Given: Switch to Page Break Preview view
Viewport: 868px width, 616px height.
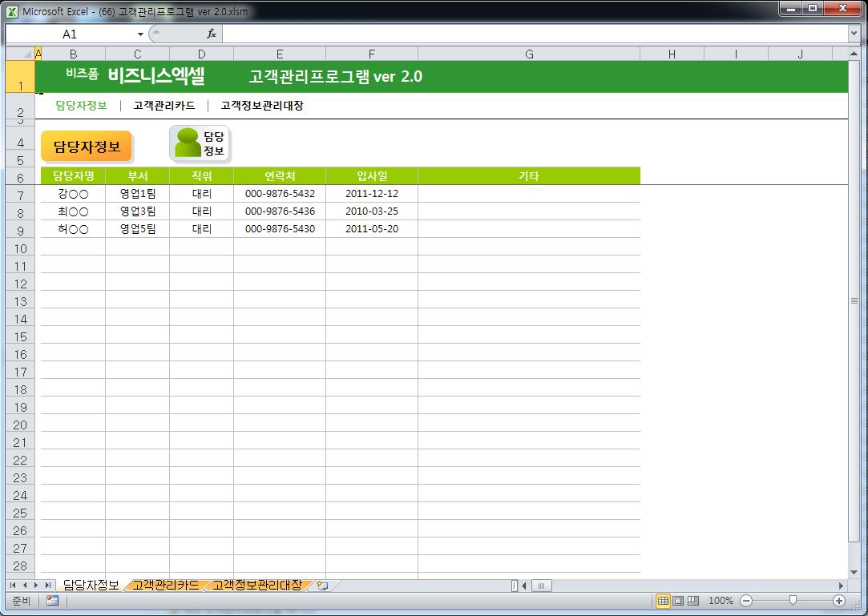Looking at the screenshot, I should 693,601.
